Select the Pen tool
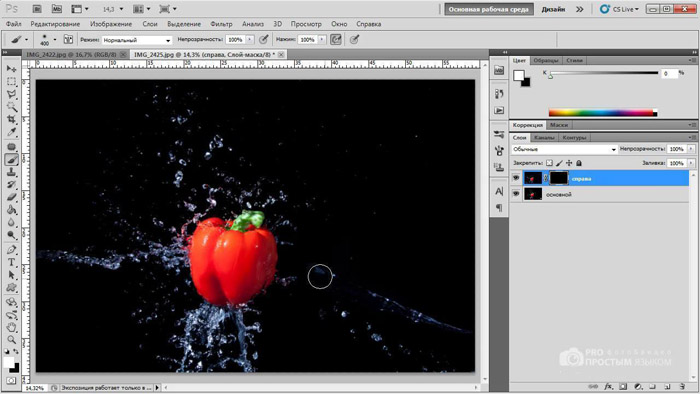 coord(12,249)
